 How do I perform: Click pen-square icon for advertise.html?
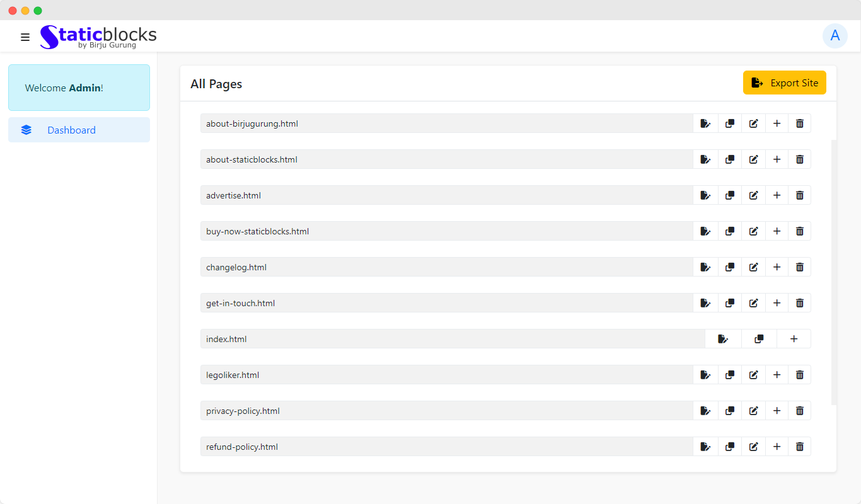753,195
